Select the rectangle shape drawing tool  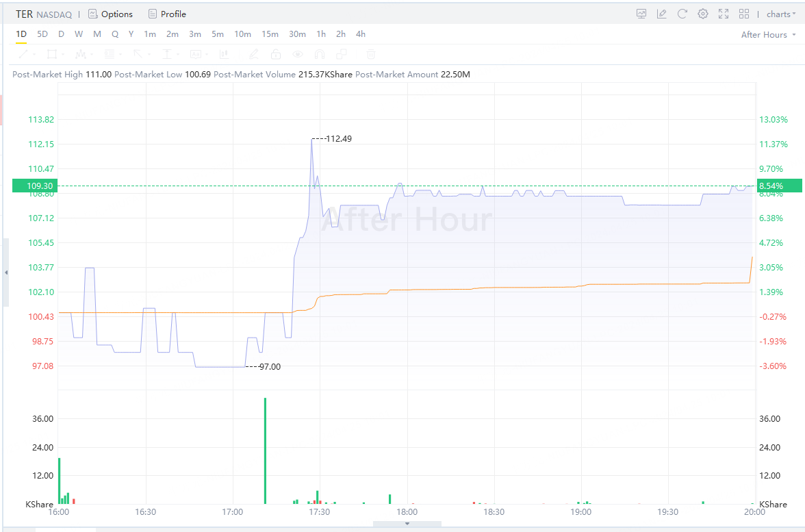click(x=52, y=54)
